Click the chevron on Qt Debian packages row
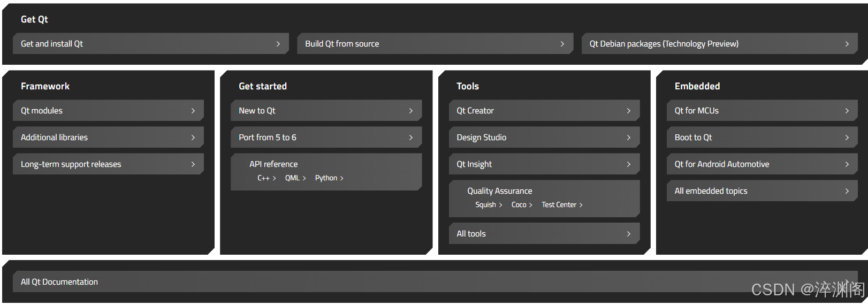 847,44
